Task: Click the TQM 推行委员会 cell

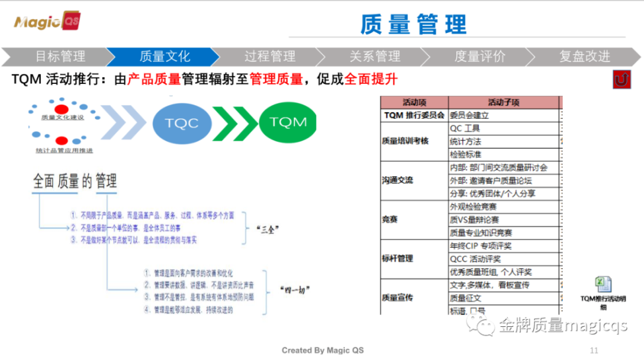Action: coord(414,116)
